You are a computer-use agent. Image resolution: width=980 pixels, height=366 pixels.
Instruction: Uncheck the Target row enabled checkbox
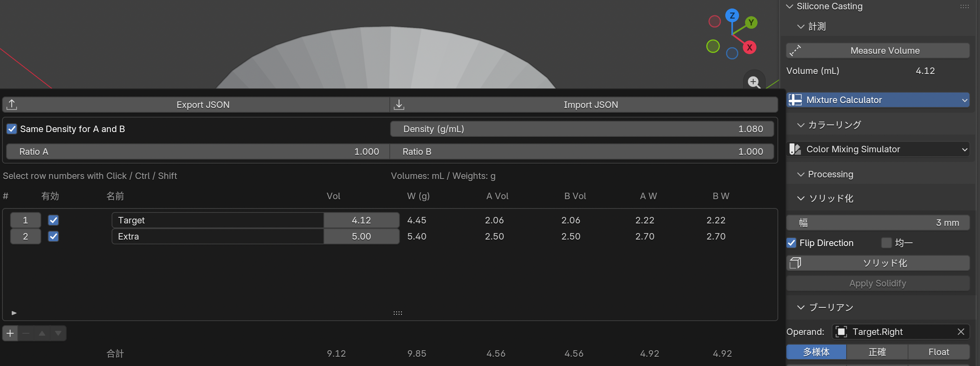[x=53, y=220]
